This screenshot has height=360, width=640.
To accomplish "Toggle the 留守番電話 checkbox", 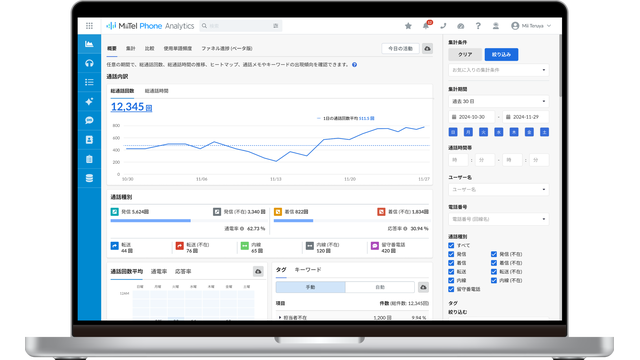I will pos(451,289).
